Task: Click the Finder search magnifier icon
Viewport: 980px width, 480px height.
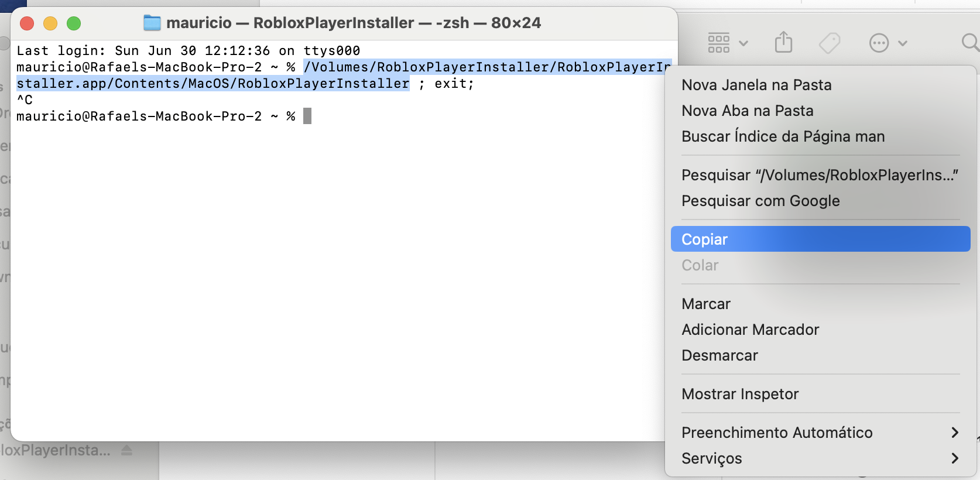Action: 970,42
